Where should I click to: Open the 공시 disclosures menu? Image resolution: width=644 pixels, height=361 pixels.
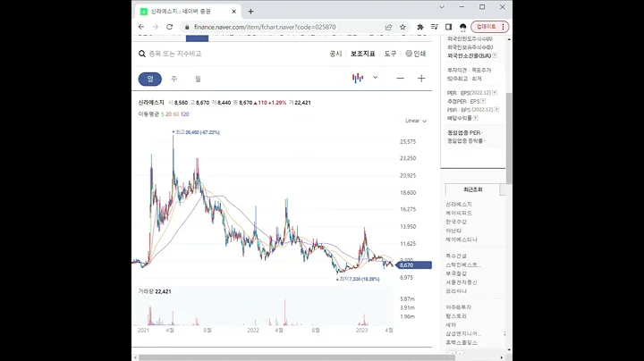[335, 54]
